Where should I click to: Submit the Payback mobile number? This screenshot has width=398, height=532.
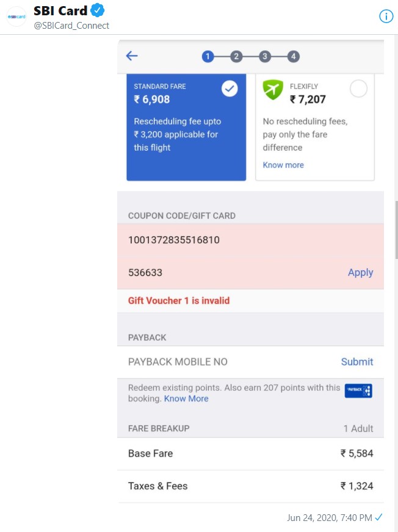click(357, 362)
